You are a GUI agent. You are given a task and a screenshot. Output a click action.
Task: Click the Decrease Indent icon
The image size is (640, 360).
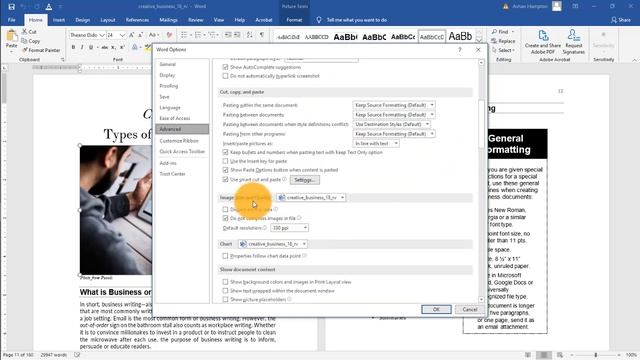pyautogui.click(x=228, y=36)
